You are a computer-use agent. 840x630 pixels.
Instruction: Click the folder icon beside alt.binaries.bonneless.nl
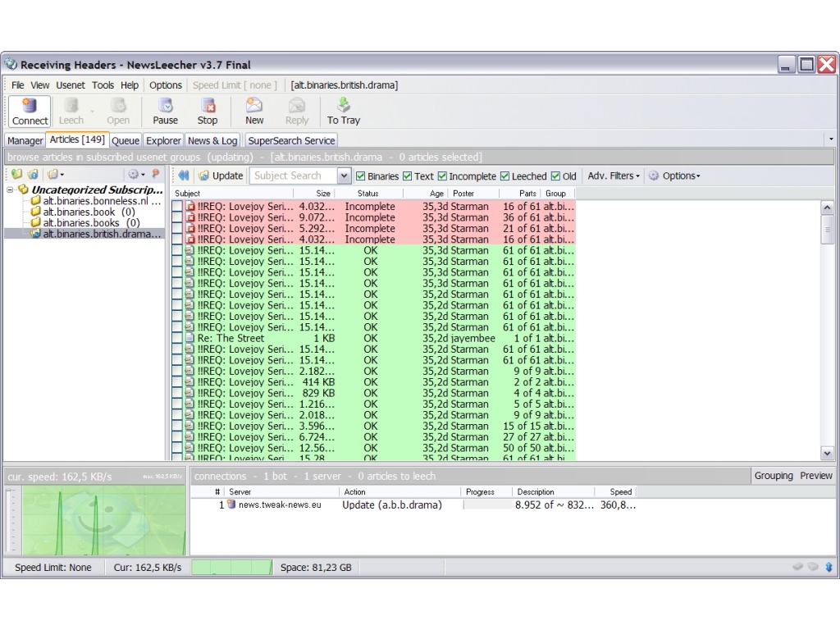[x=35, y=201]
